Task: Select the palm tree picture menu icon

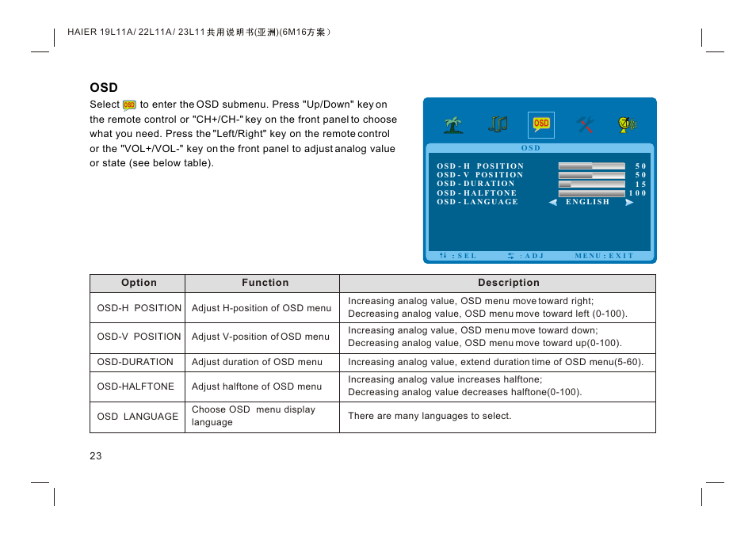Action: tap(452, 124)
